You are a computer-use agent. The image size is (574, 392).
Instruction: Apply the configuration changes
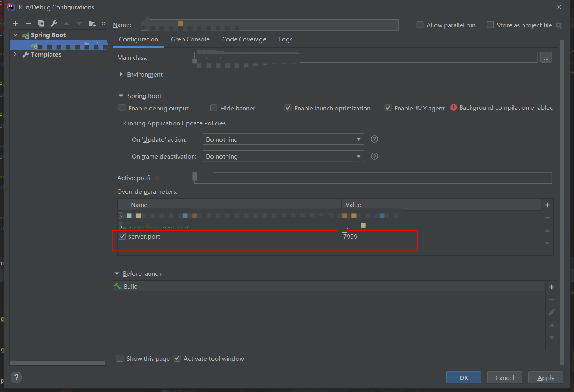[x=545, y=377]
